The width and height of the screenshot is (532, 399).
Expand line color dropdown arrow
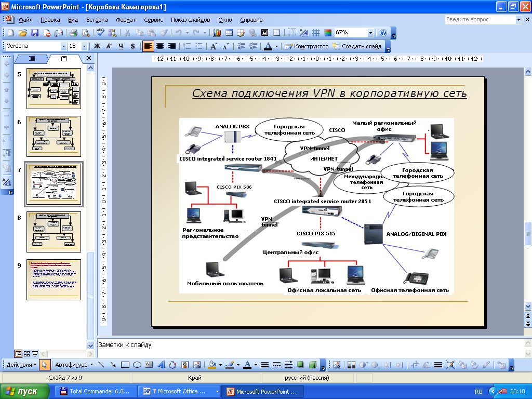[238, 365]
